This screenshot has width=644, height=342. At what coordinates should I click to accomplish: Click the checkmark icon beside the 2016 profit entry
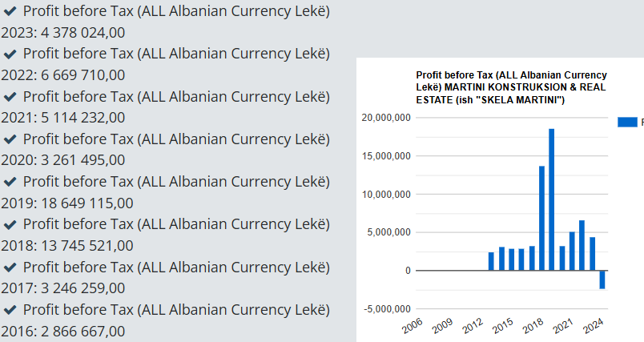point(11,309)
